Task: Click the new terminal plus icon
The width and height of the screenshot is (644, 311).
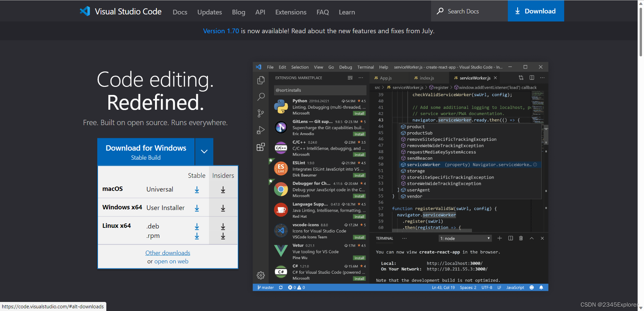Action: pyautogui.click(x=499, y=238)
